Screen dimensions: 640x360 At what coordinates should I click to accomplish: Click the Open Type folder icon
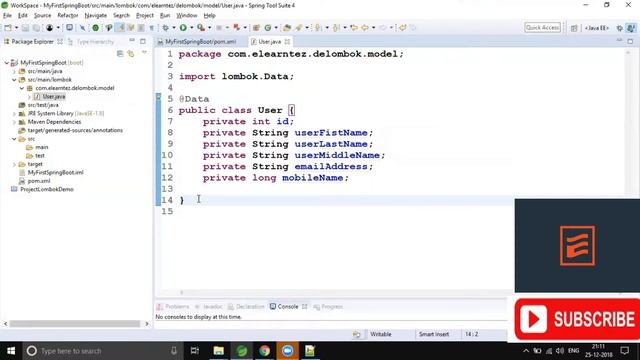point(287,28)
